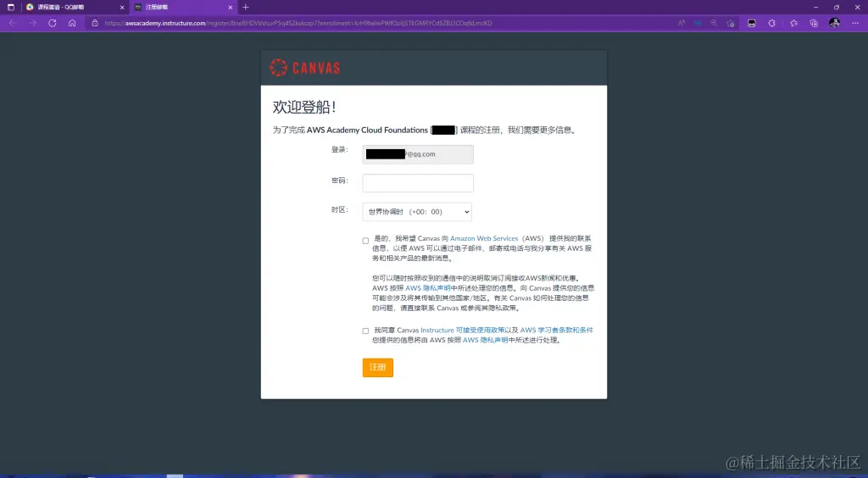Viewport: 868px width, 478px height.
Task: Open the blue translate icon
Action: point(698,23)
